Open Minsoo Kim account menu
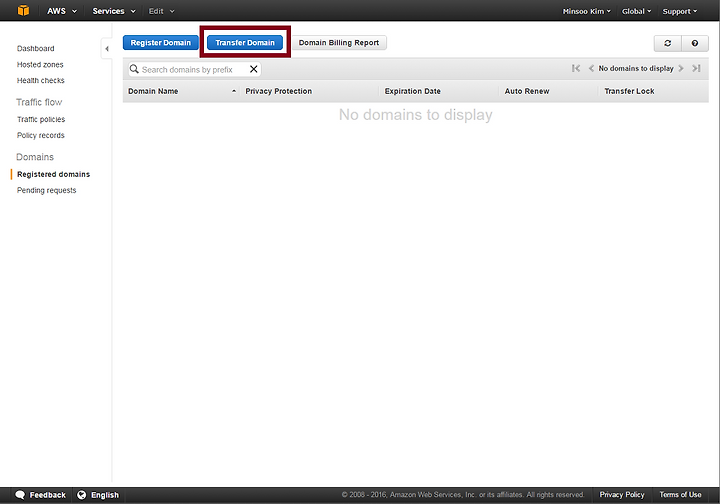Viewport: 720px width, 504px height. click(x=586, y=11)
